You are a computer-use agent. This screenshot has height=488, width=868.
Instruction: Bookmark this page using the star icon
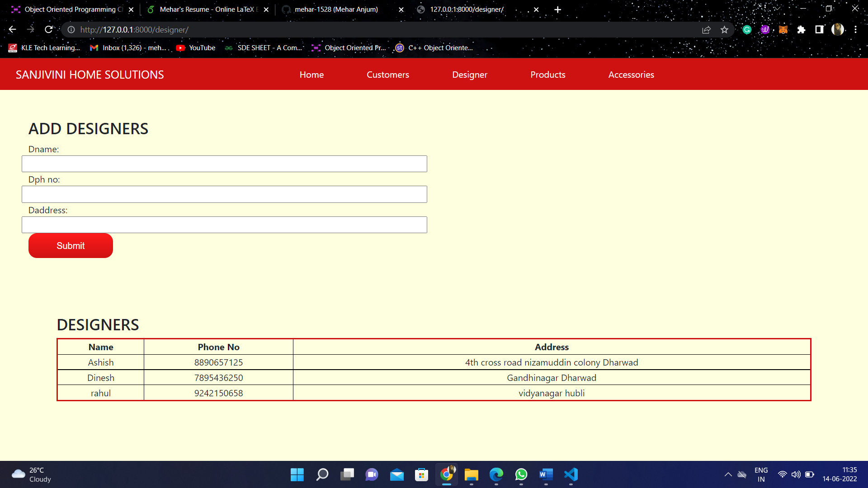pyautogui.click(x=724, y=29)
